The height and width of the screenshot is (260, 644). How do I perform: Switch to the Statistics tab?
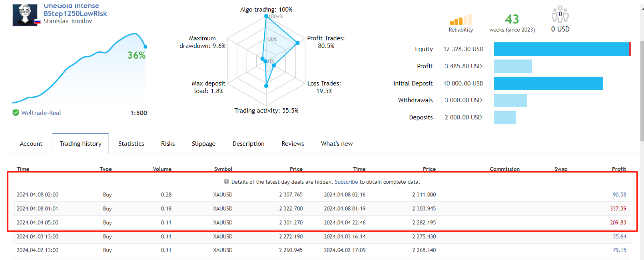point(131,144)
